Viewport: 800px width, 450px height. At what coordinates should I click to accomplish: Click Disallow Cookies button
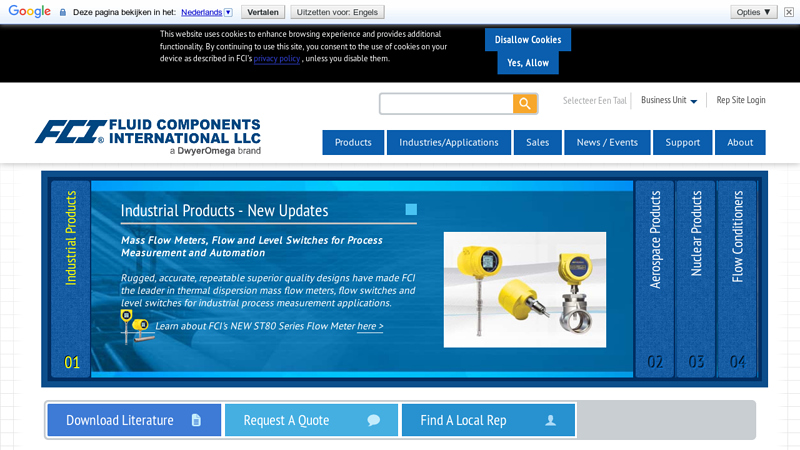(528, 40)
